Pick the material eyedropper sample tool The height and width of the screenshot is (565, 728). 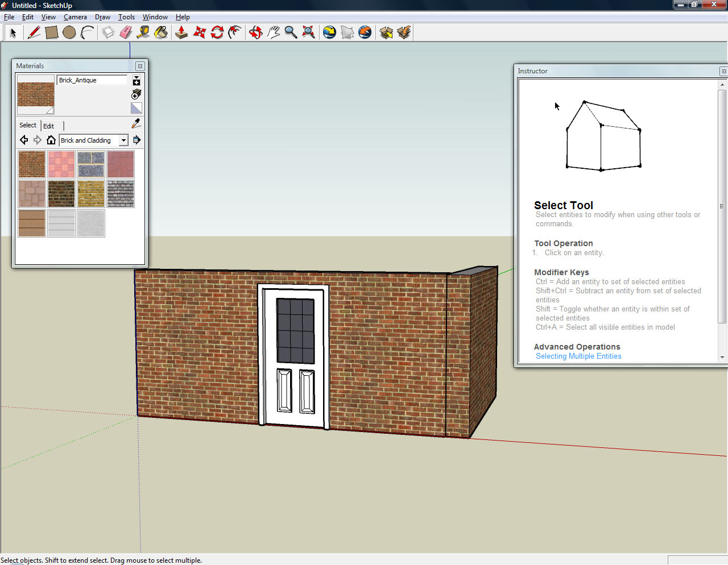pos(136,123)
